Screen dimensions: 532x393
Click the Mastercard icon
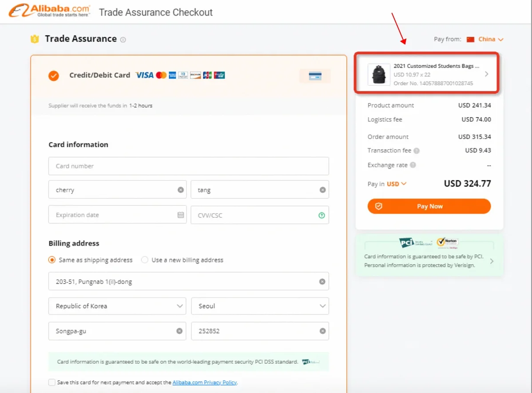[x=160, y=75]
